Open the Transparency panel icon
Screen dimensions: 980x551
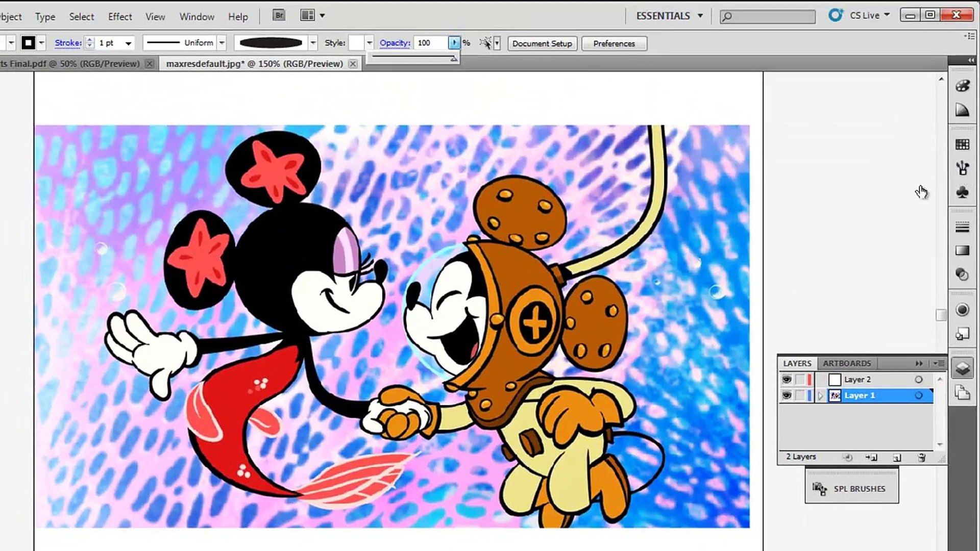pos(962,274)
